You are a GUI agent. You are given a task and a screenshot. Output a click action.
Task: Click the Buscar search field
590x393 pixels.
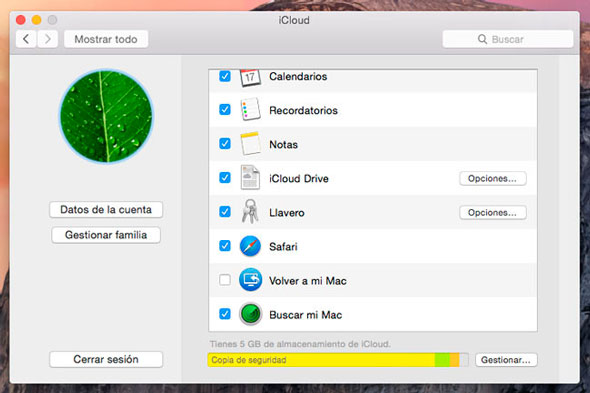click(x=508, y=39)
